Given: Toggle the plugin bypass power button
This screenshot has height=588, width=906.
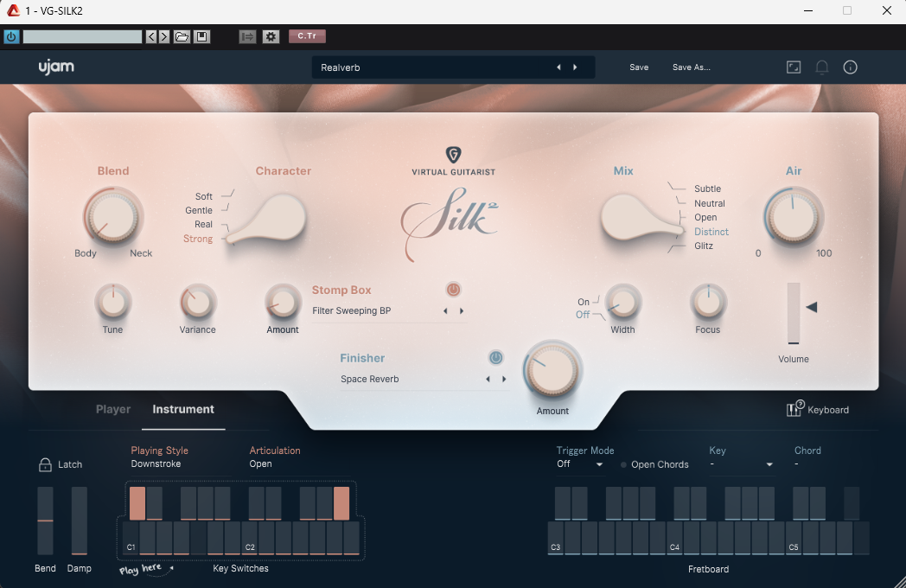Looking at the screenshot, I should (x=11, y=36).
